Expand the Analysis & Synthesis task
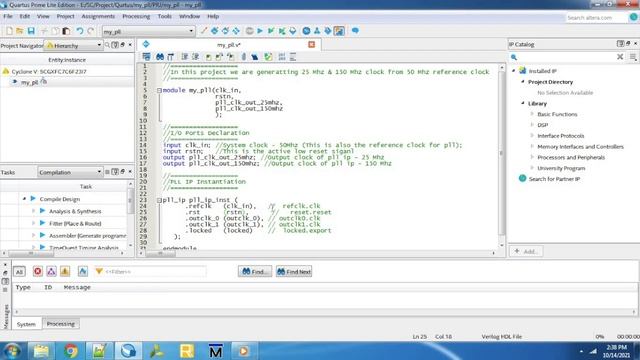 point(33,211)
